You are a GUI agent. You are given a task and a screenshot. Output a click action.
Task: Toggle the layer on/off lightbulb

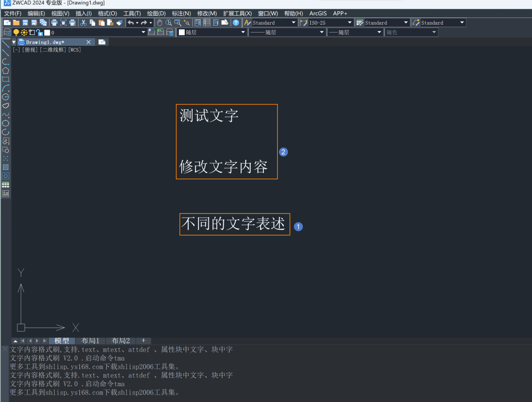coord(16,33)
